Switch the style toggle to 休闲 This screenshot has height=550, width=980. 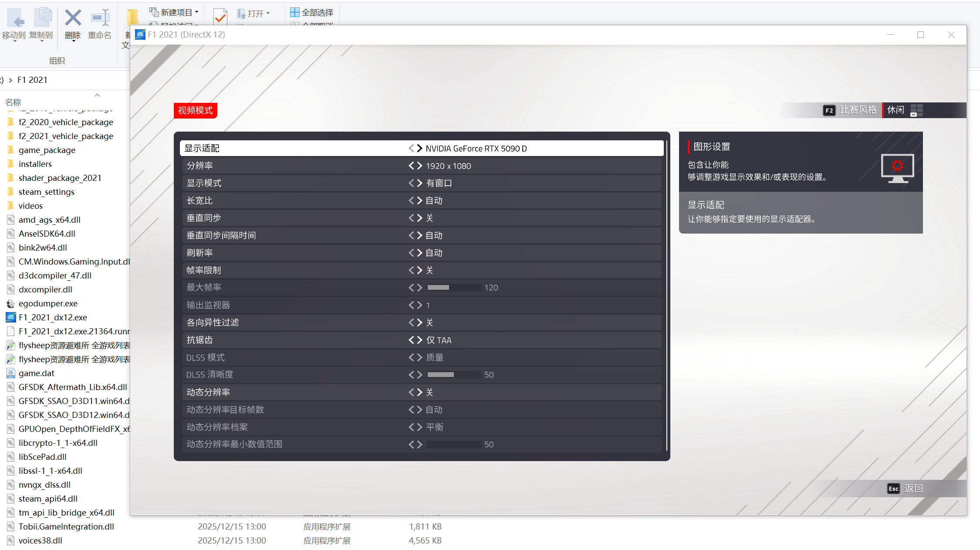pyautogui.click(x=896, y=110)
